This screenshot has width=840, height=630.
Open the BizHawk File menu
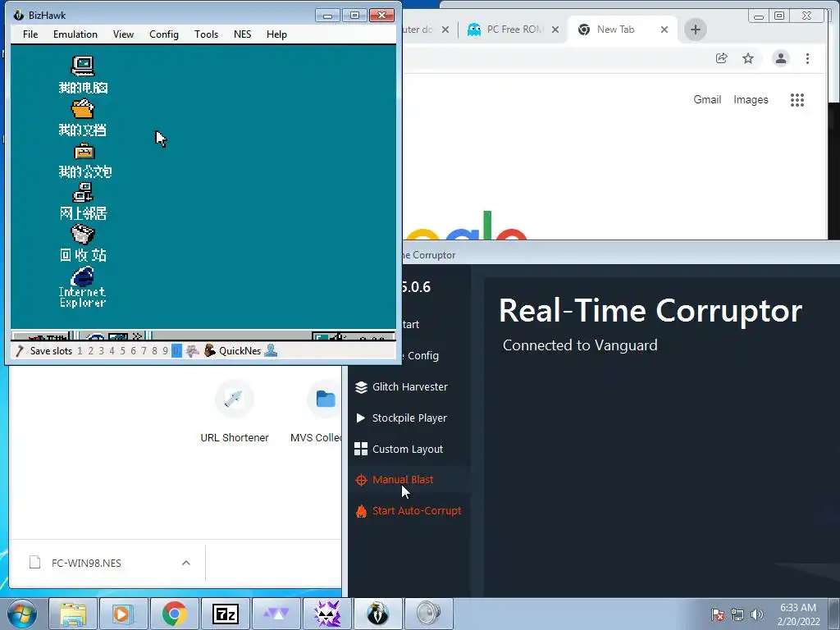click(x=30, y=34)
